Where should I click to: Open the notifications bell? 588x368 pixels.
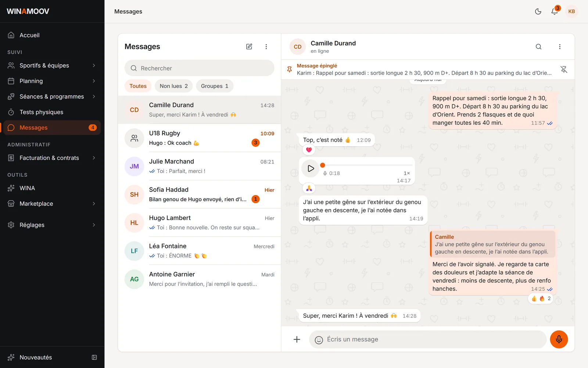[555, 11]
